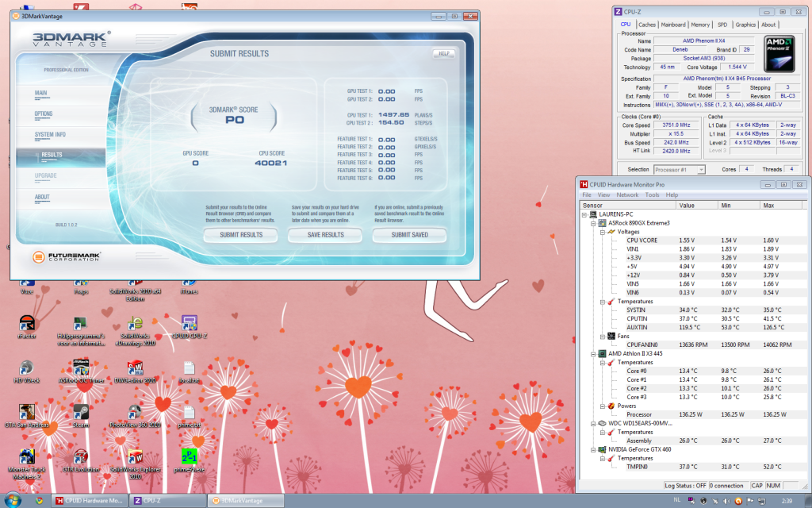Image resolution: width=812 pixels, height=508 pixels.
Task: Open the Hulpprogramma's desktop shortcut
Action: click(81, 331)
